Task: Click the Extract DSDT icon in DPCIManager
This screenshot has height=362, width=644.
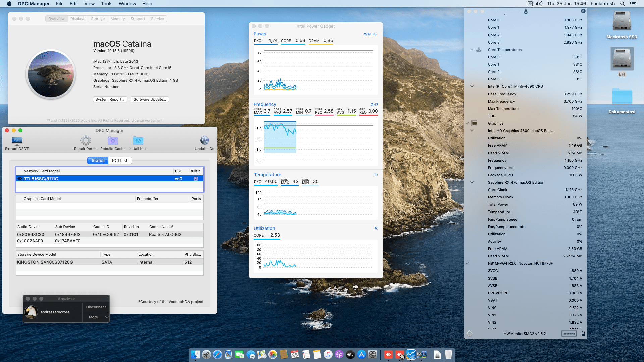Action: [16, 141]
